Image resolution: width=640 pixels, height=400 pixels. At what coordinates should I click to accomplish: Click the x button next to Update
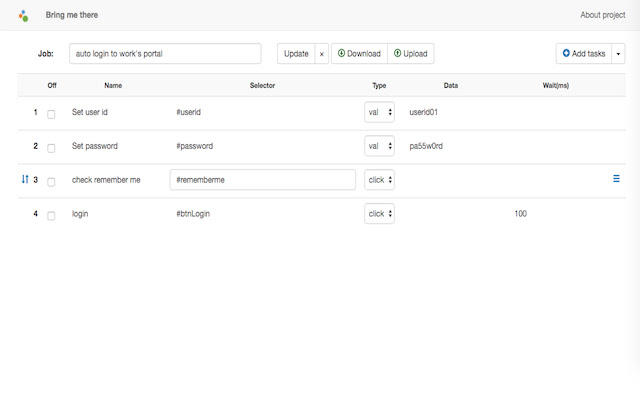point(322,54)
